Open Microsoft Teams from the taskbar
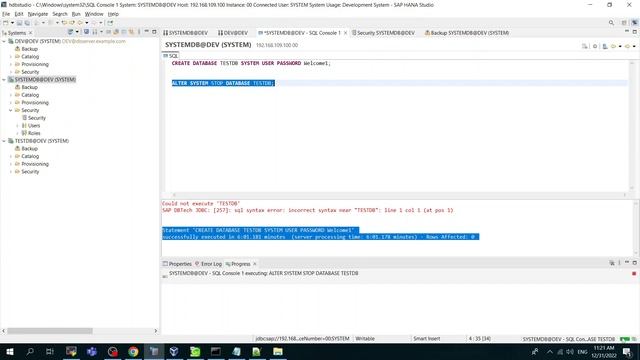Image resolution: width=640 pixels, height=360 pixels. (x=92, y=351)
